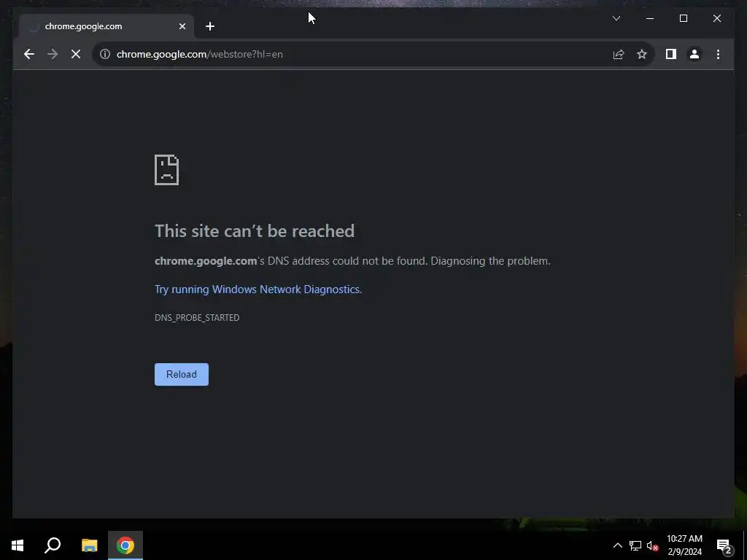This screenshot has height=560, width=747.
Task: Close the Chrome window
Action: click(x=717, y=18)
